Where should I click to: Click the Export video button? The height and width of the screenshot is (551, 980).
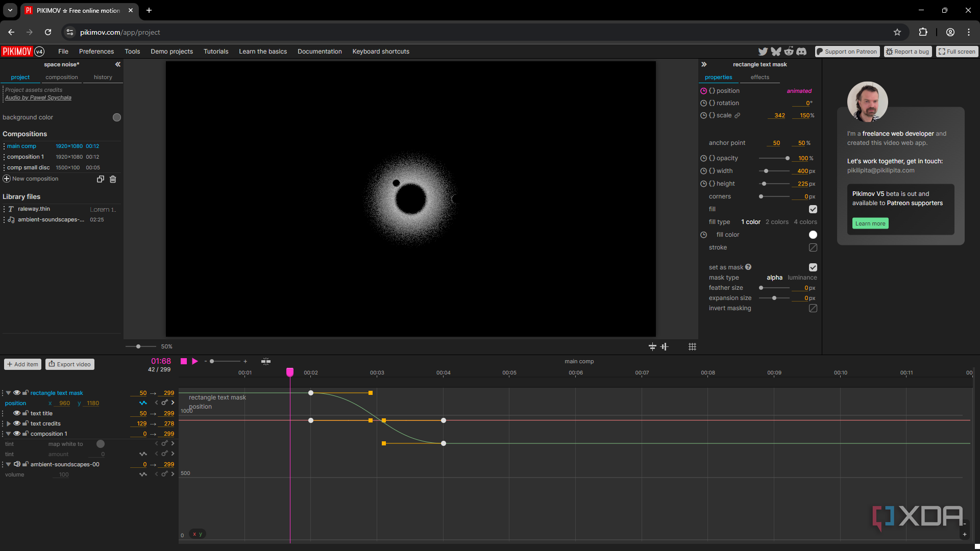[70, 364]
